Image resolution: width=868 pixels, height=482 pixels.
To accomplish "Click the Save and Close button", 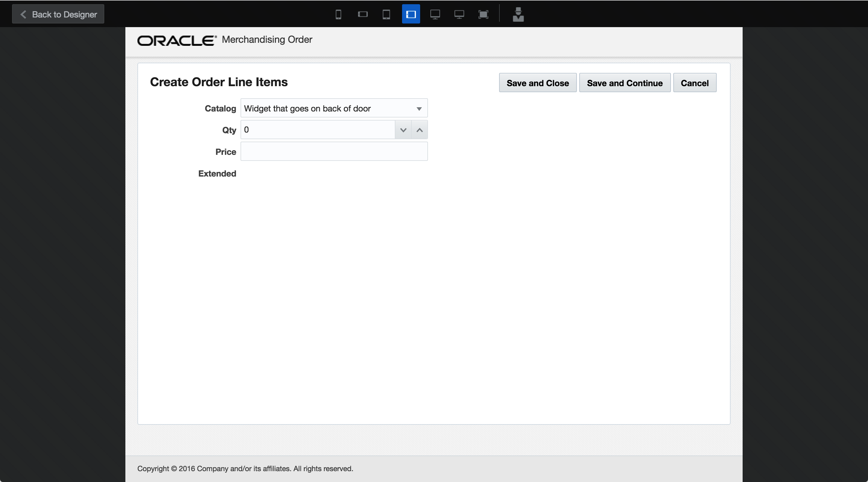I will (537, 83).
